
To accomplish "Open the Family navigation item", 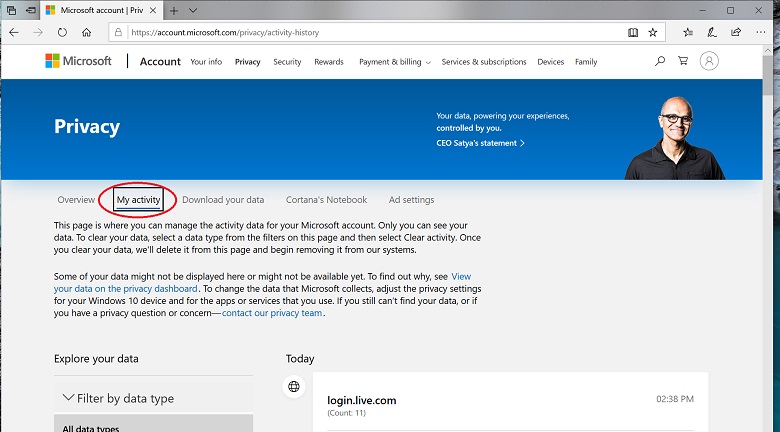I will pyautogui.click(x=586, y=62).
